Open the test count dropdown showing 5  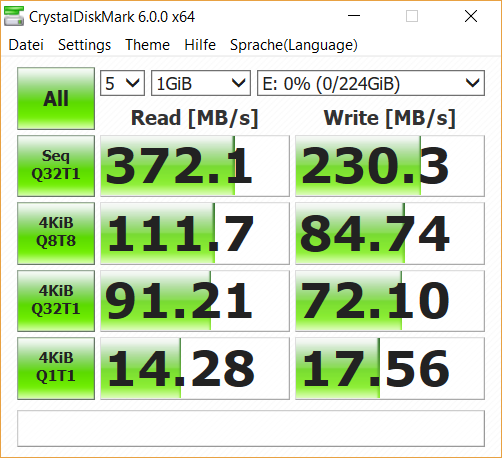[122, 83]
